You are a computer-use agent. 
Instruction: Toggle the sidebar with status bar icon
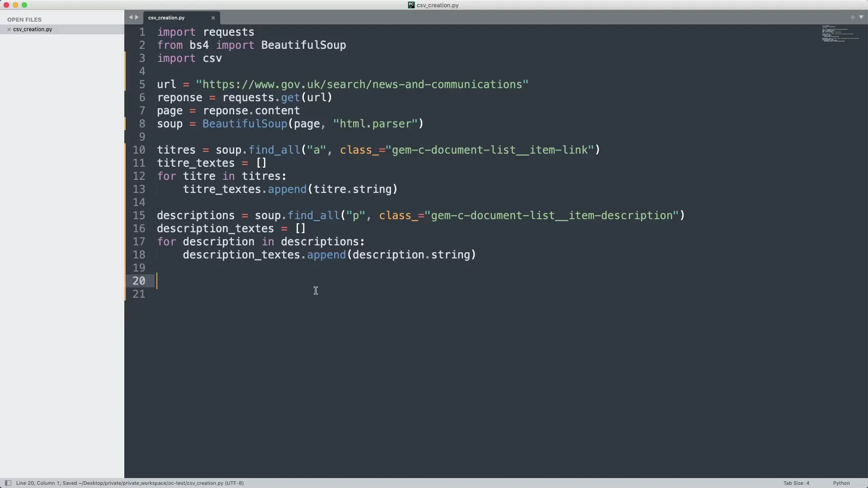coord(8,483)
